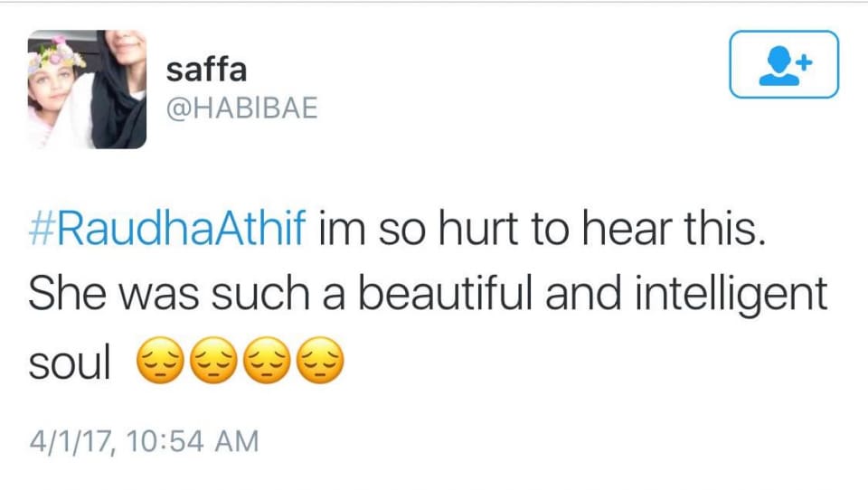Follow saffa using the add-user button

click(784, 64)
